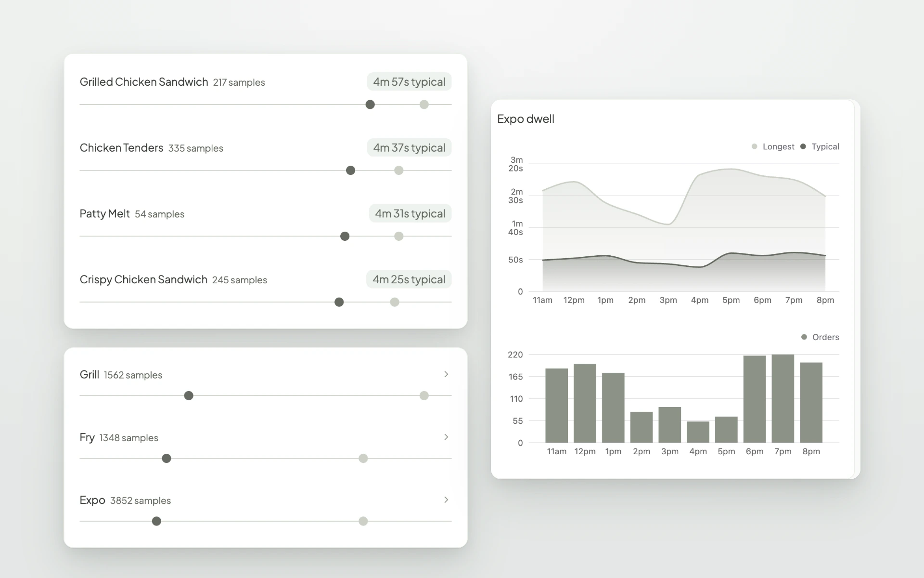Click the Expo row dark typical dot
The height and width of the screenshot is (578, 924).
tap(156, 521)
